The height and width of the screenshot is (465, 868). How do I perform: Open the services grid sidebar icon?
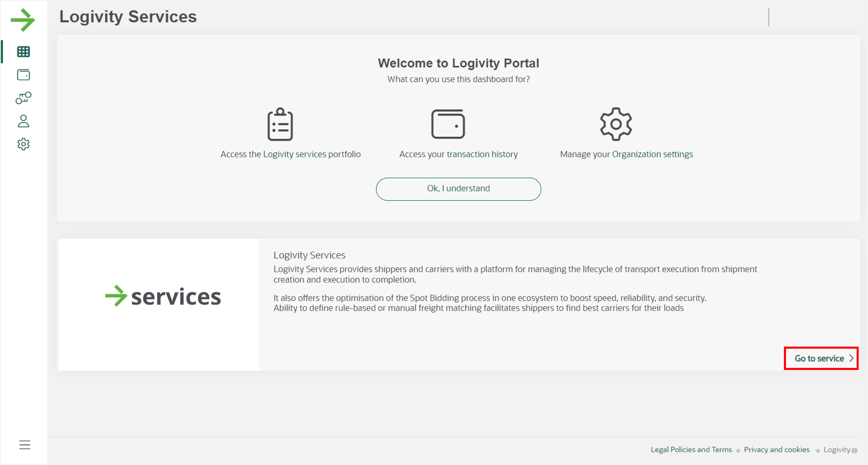pyautogui.click(x=24, y=52)
